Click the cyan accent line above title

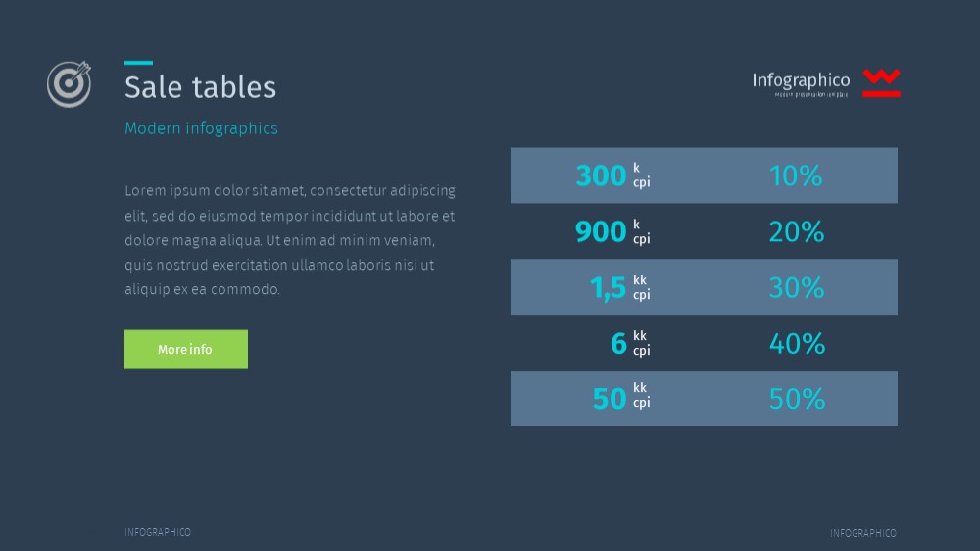point(139,63)
